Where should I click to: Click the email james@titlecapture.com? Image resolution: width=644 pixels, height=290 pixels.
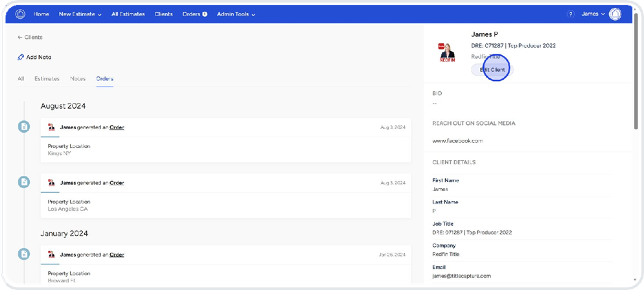pos(462,276)
